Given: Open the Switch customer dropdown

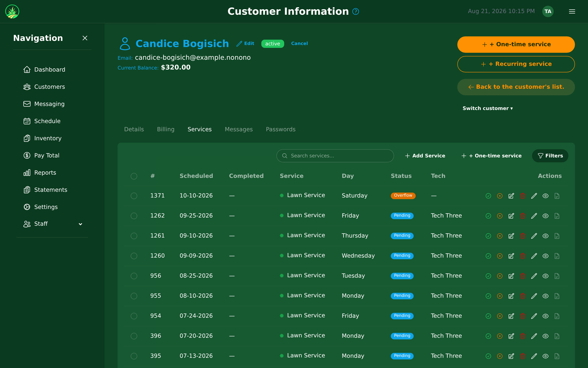Looking at the screenshot, I should click(488, 109).
